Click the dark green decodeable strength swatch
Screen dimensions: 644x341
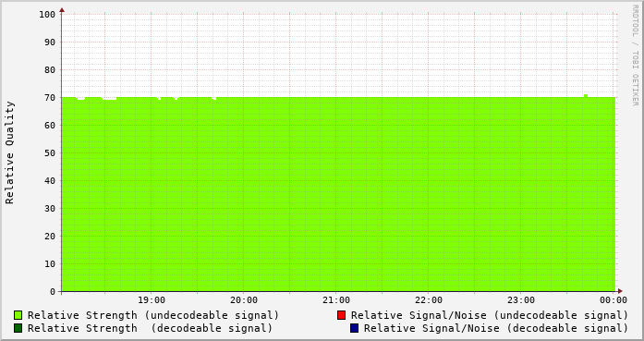(18, 328)
